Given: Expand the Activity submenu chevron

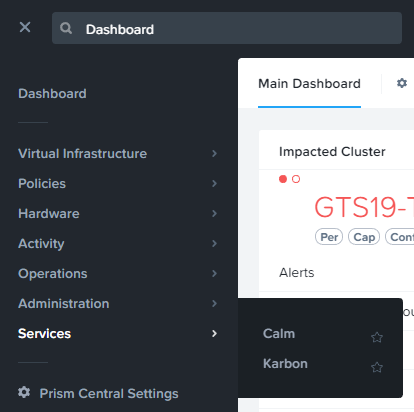Looking at the screenshot, I should point(214,244).
